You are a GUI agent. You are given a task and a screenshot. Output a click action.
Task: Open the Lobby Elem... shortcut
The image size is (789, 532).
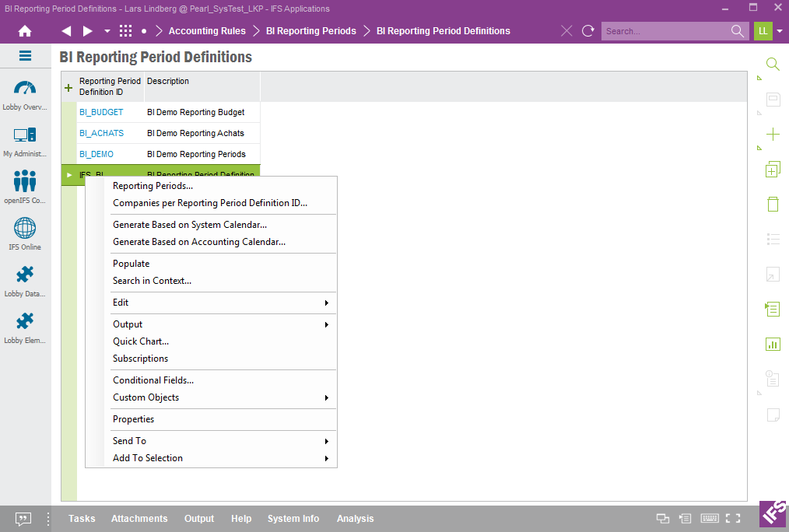tap(25, 328)
